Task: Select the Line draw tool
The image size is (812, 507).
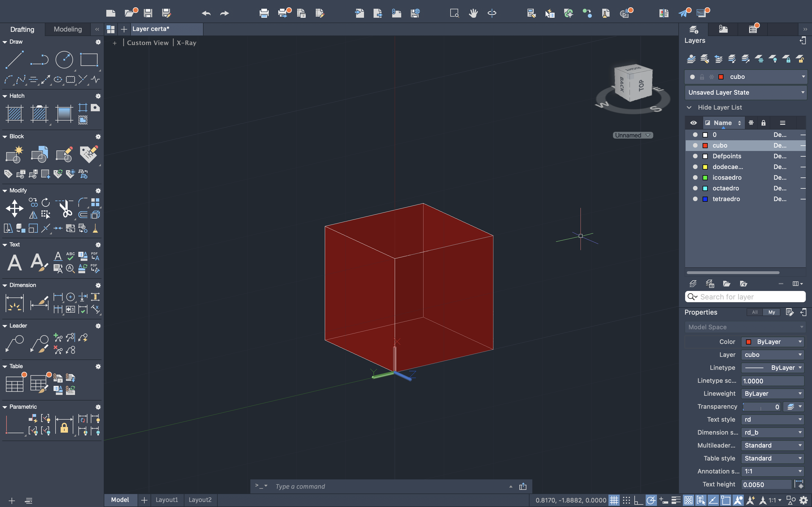Action: coord(14,60)
